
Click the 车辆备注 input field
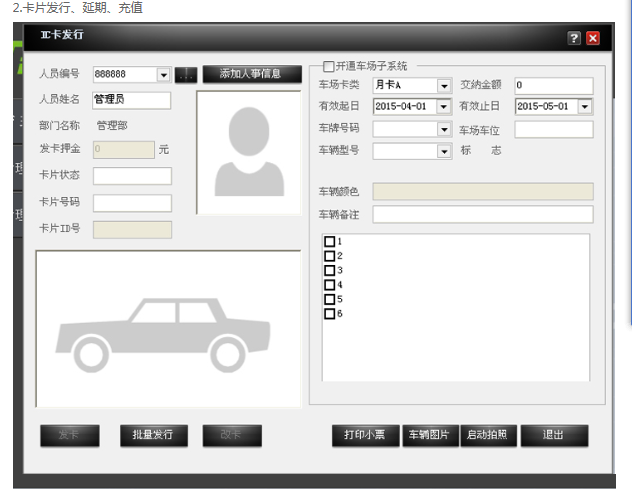pyautogui.click(x=482, y=215)
